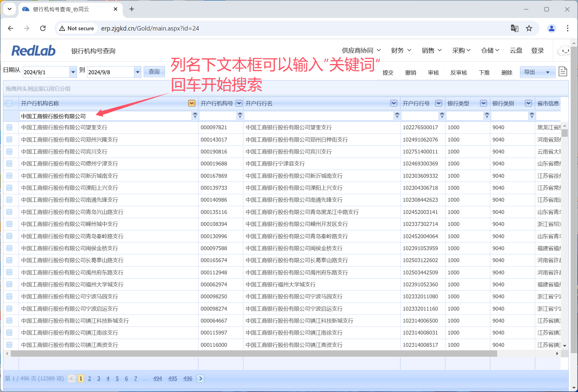This screenshot has height=392, width=578.
Task: Check the row for 望奎支行
Action: (9, 127)
